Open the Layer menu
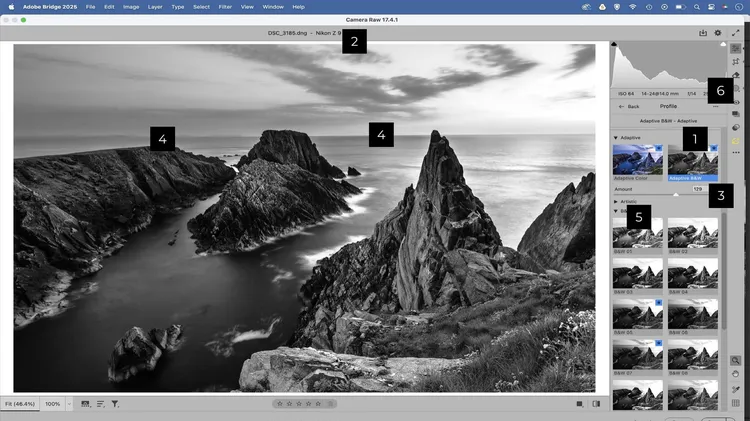The height and width of the screenshot is (421, 750). click(x=155, y=7)
